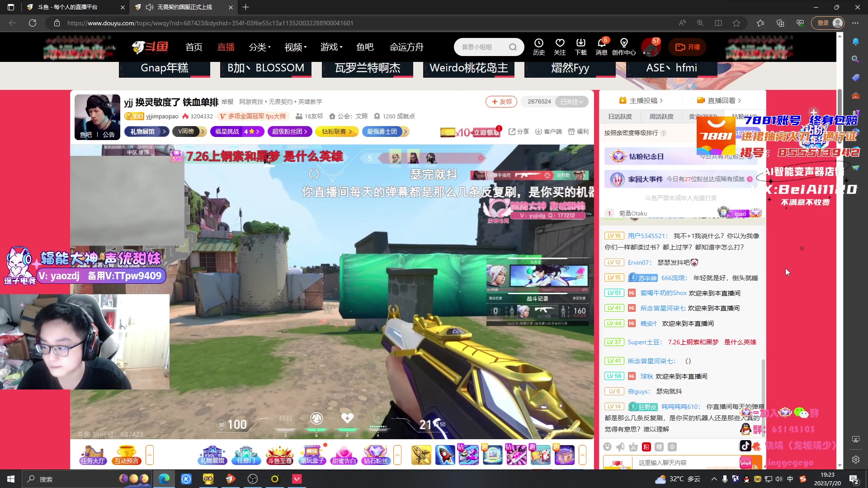
Task: Send the red rocket gift
Action: [445, 455]
